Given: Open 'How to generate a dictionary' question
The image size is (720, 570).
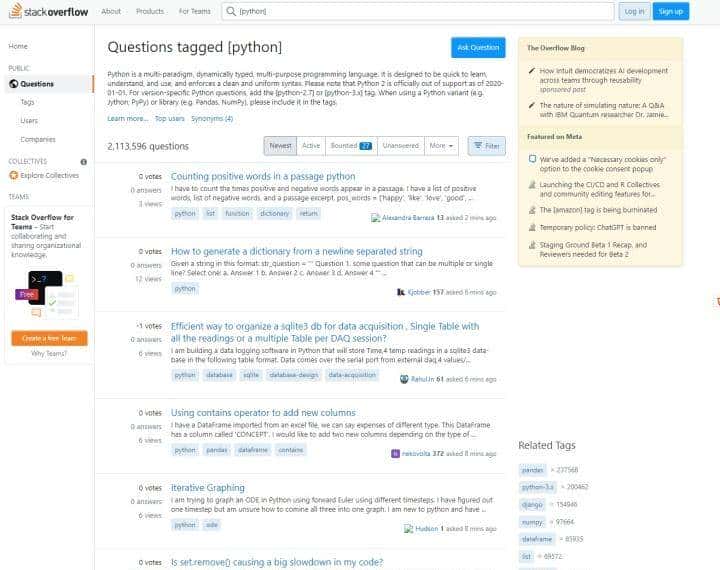Looking at the screenshot, I should coord(297,251).
